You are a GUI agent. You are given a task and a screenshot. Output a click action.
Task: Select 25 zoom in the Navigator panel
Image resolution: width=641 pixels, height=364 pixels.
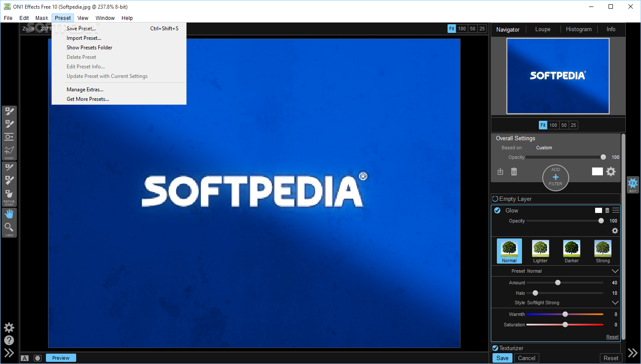click(573, 125)
